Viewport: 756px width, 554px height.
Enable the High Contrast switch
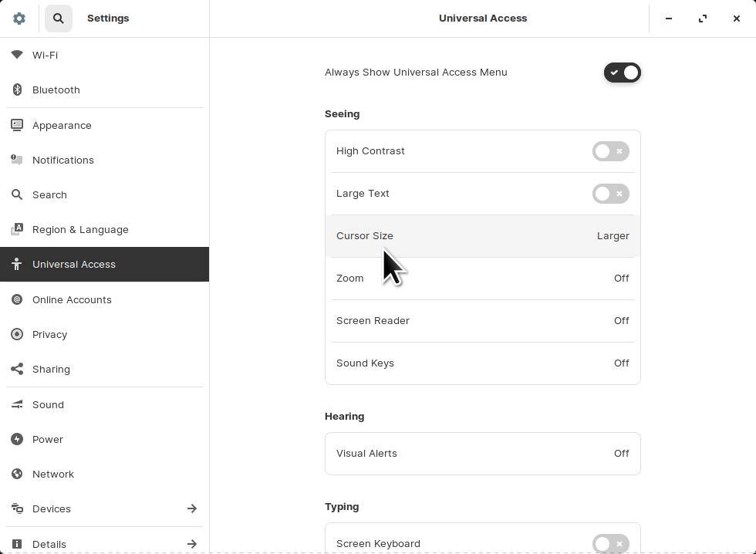coord(610,151)
